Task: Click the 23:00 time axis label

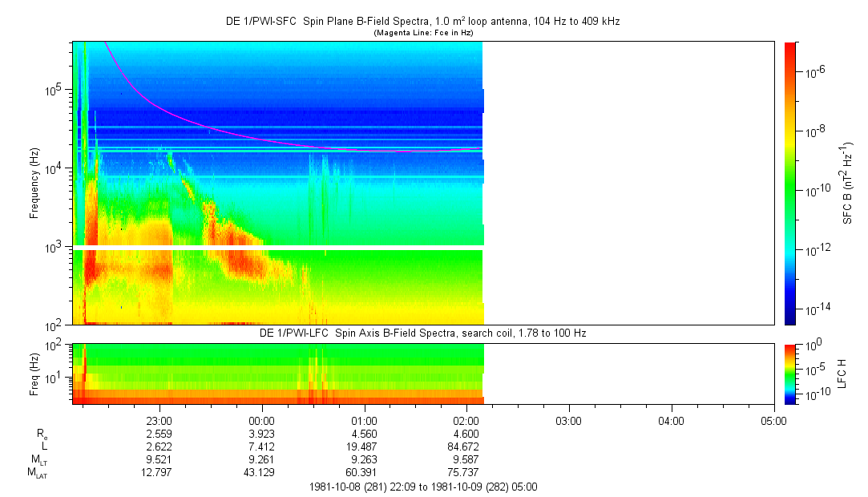Action: [x=159, y=421]
